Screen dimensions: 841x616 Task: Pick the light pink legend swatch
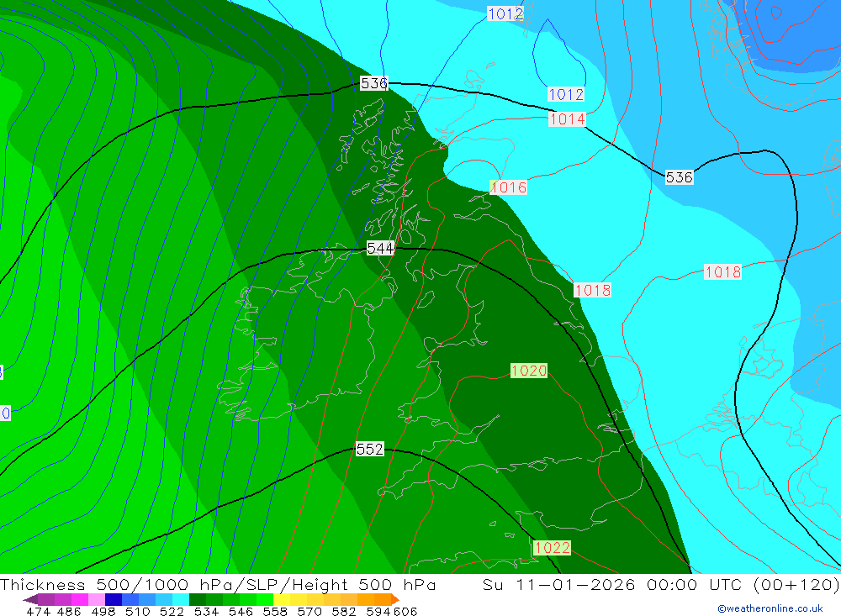click(97, 599)
